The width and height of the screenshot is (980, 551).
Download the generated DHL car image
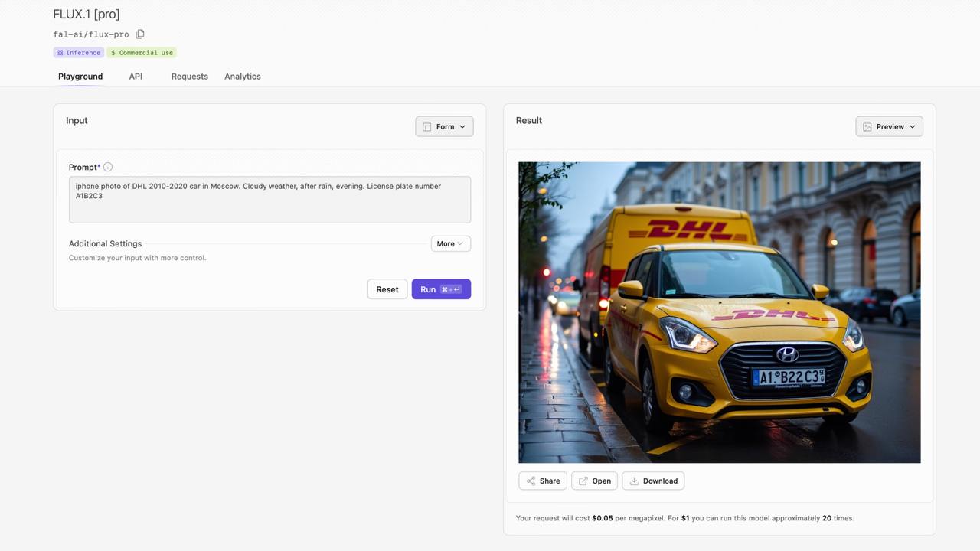tap(653, 481)
